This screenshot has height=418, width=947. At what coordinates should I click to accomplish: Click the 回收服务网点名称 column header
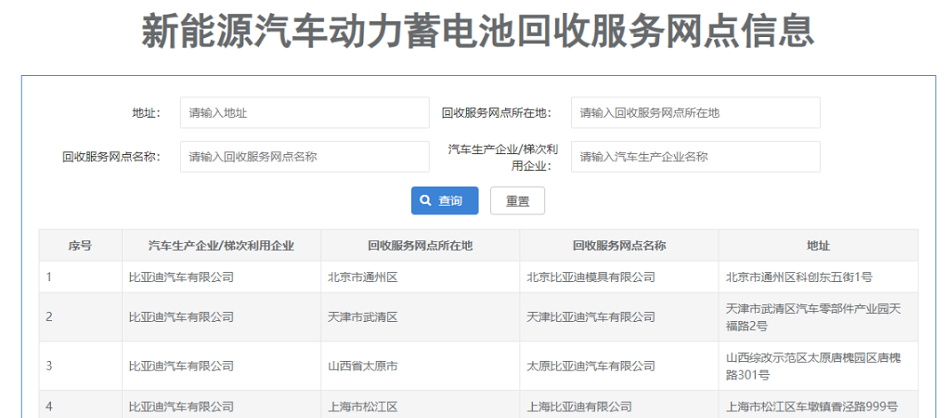tap(619, 246)
